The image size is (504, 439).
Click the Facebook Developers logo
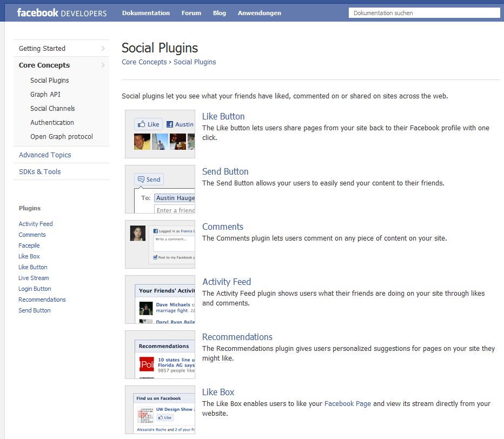click(x=62, y=13)
